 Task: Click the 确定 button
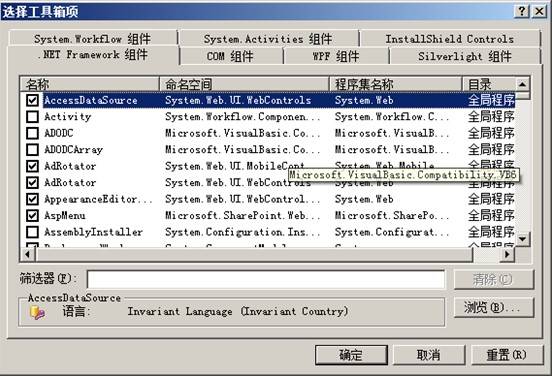pyautogui.click(x=351, y=355)
